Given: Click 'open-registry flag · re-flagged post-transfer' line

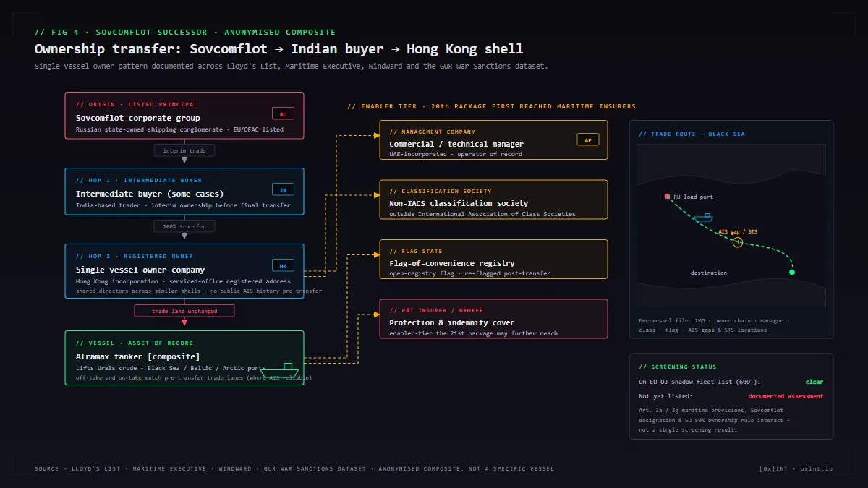Looking at the screenshot, I should (x=469, y=273).
